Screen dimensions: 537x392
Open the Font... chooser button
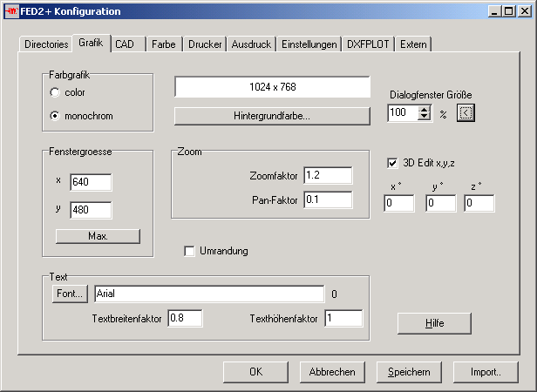coord(70,294)
